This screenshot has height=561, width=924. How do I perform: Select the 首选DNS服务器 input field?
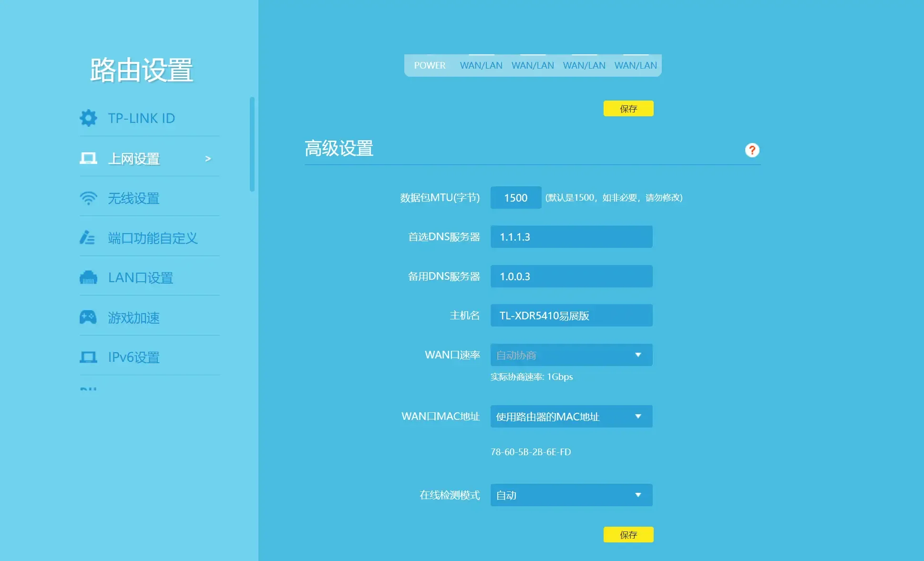point(571,237)
